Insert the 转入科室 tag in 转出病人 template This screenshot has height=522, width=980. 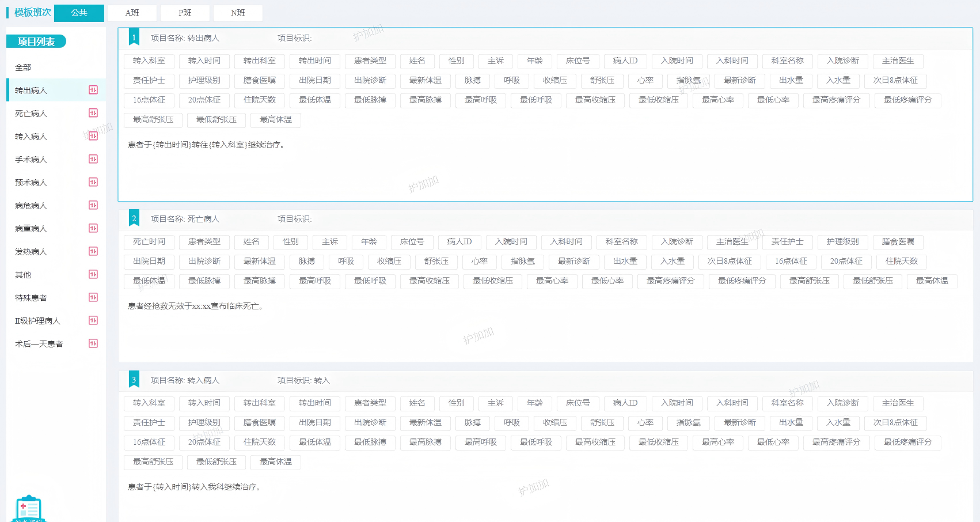click(149, 61)
